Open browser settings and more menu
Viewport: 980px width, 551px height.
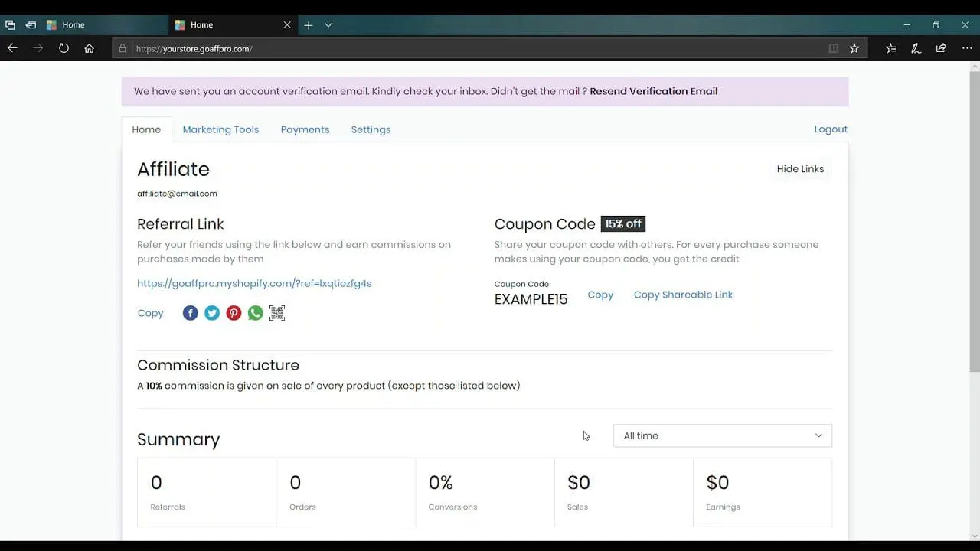[x=966, y=48]
